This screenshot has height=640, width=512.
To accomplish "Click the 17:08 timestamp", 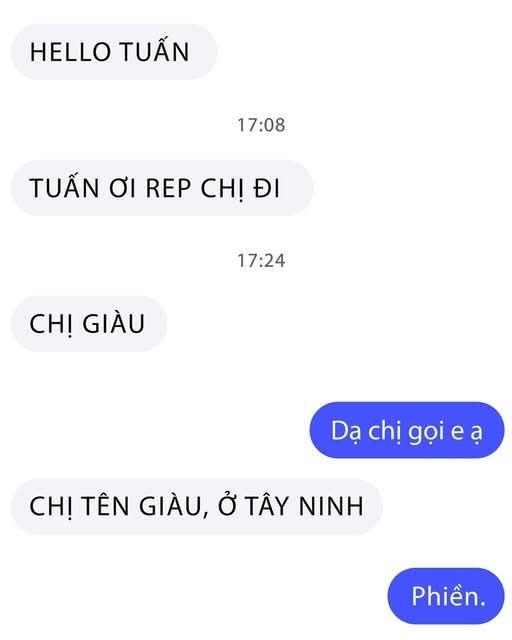I will (x=261, y=125).
